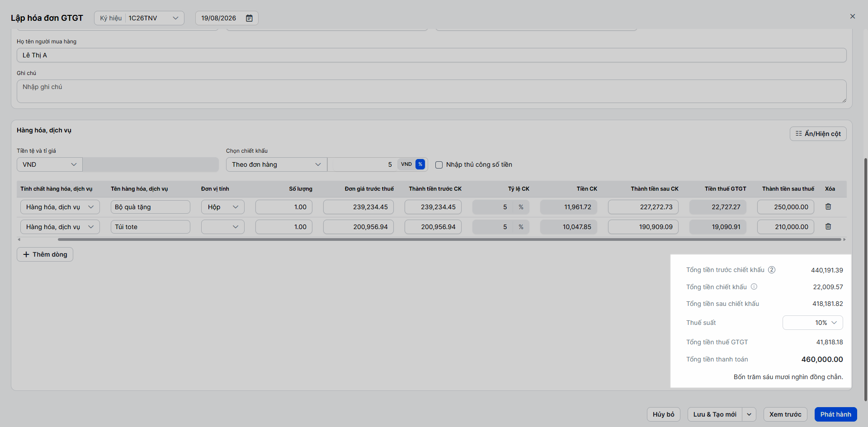The height and width of the screenshot is (427, 868).
Task: Click unit price 239,234.45 field
Action: (359, 207)
